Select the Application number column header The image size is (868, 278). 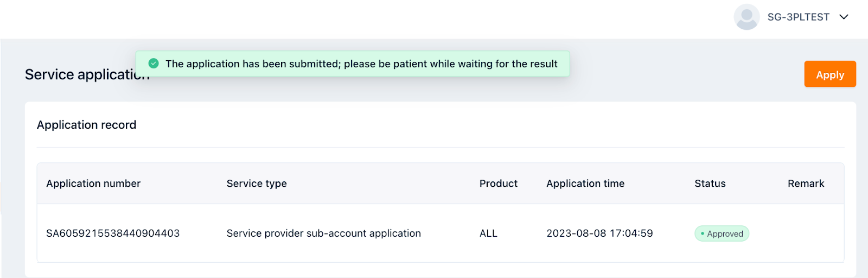pos(93,184)
